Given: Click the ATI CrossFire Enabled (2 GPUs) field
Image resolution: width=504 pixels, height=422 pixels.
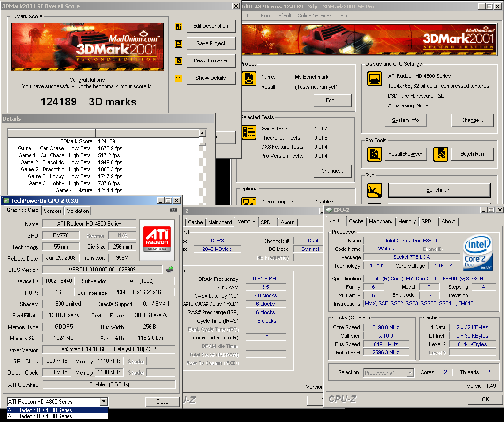Looking at the screenshot, I should pyautogui.click(x=109, y=384).
